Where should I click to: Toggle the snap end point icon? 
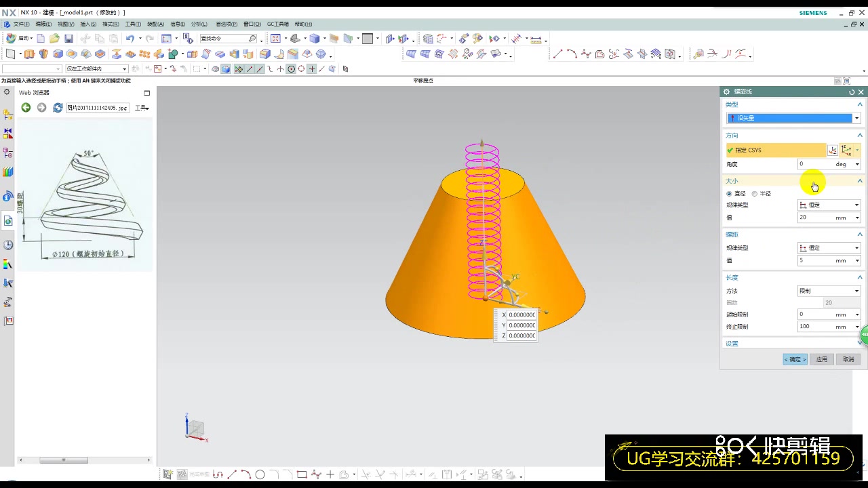pyautogui.click(x=250, y=69)
